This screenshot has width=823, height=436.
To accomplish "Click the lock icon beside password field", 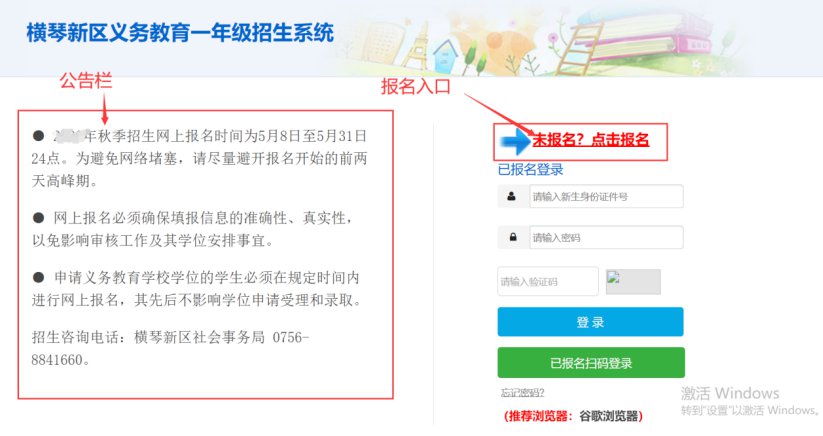I will coord(513,237).
